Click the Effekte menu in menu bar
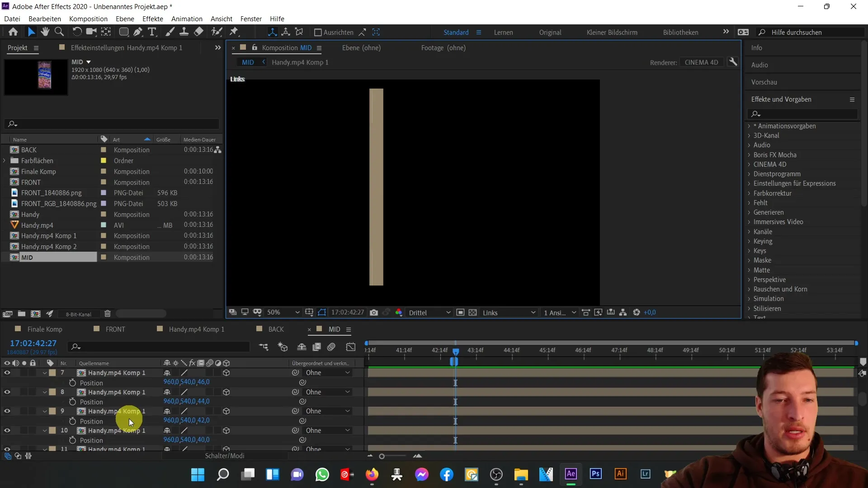Screen dimensions: 868x488 point(153,19)
